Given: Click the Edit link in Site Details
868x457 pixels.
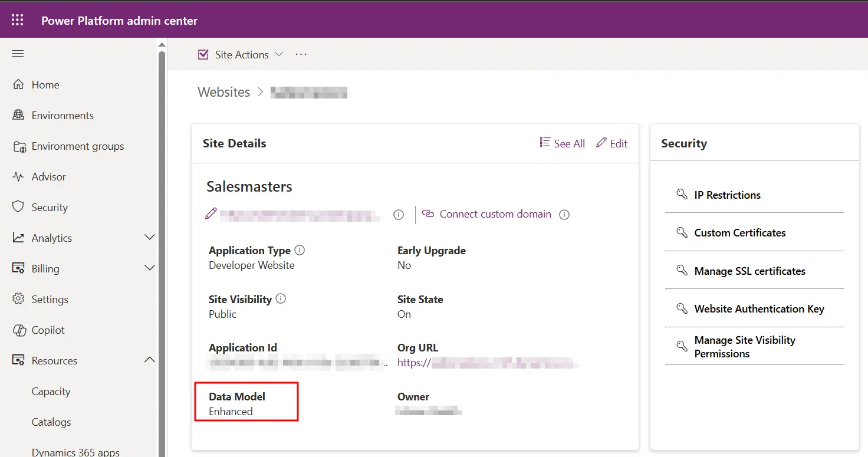Looking at the screenshot, I should 619,143.
